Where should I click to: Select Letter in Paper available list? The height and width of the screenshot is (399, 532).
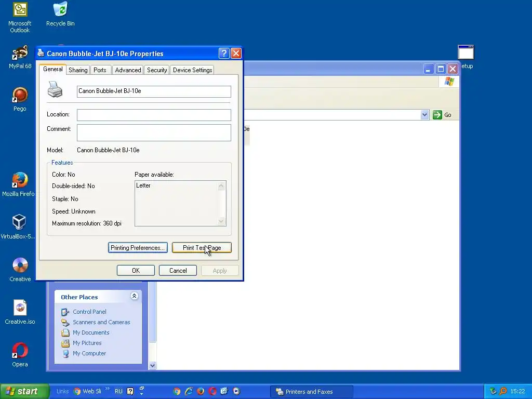click(143, 185)
